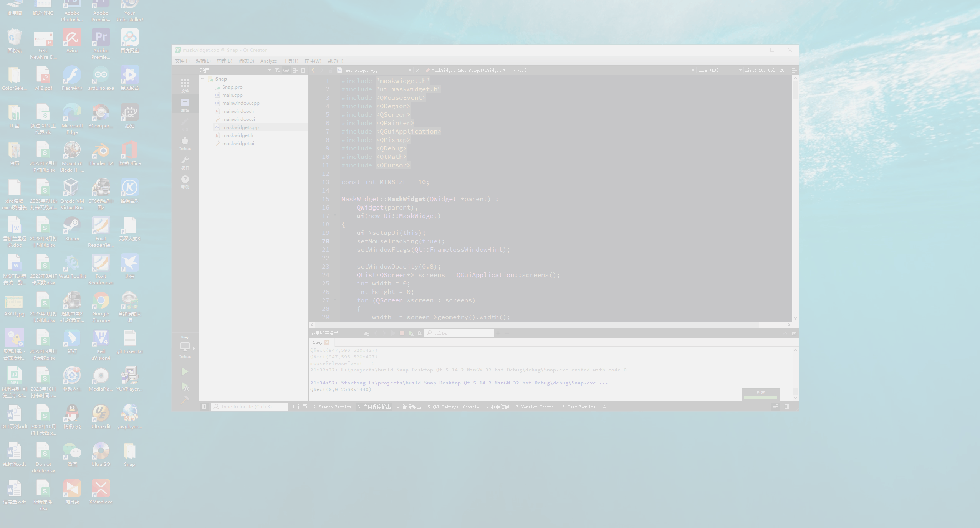Open application output settings gear
Screen dimensions: 980x528
419,333
